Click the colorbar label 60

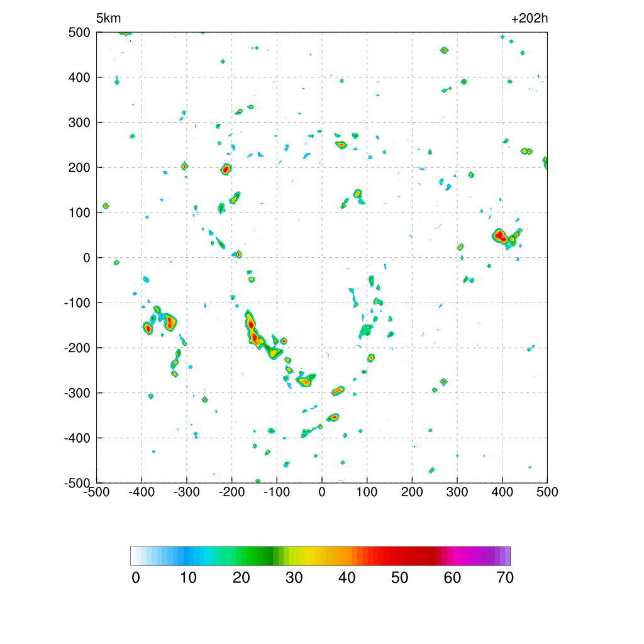pyautogui.click(x=452, y=578)
